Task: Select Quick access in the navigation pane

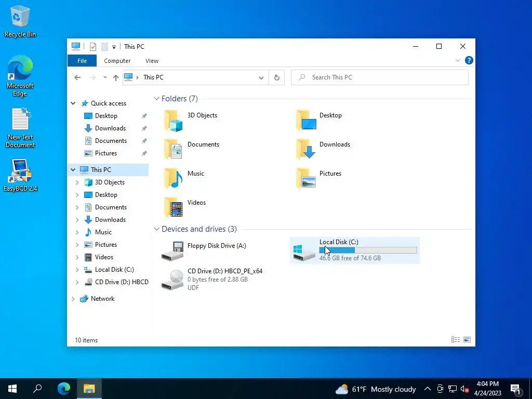Action: tap(108, 103)
